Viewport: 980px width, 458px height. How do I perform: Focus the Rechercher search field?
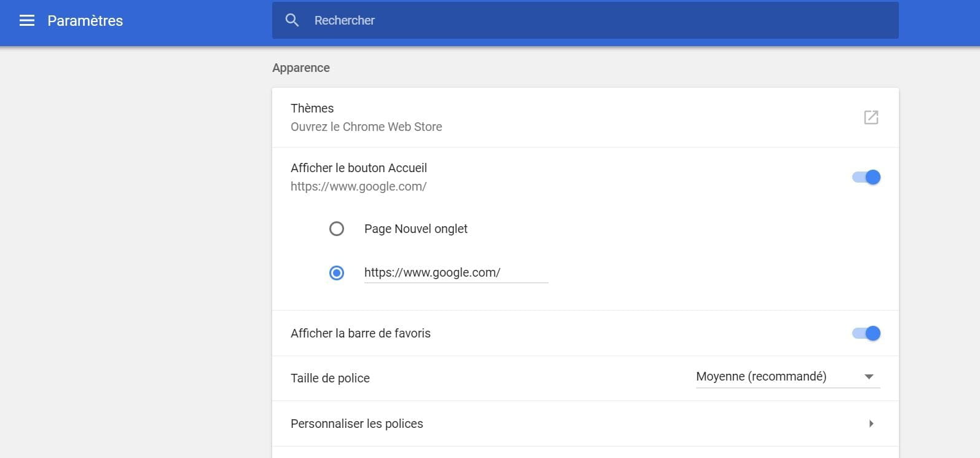click(x=585, y=20)
